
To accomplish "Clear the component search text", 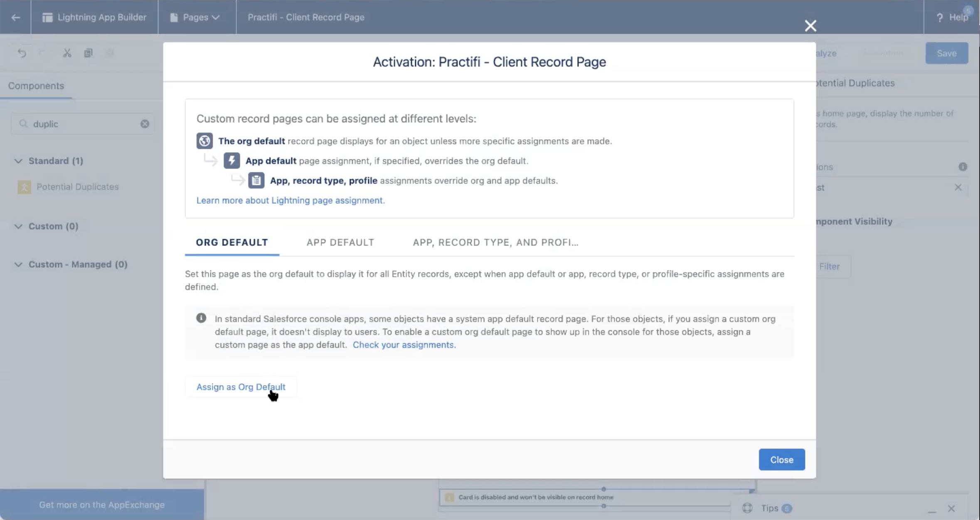I will [x=144, y=124].
